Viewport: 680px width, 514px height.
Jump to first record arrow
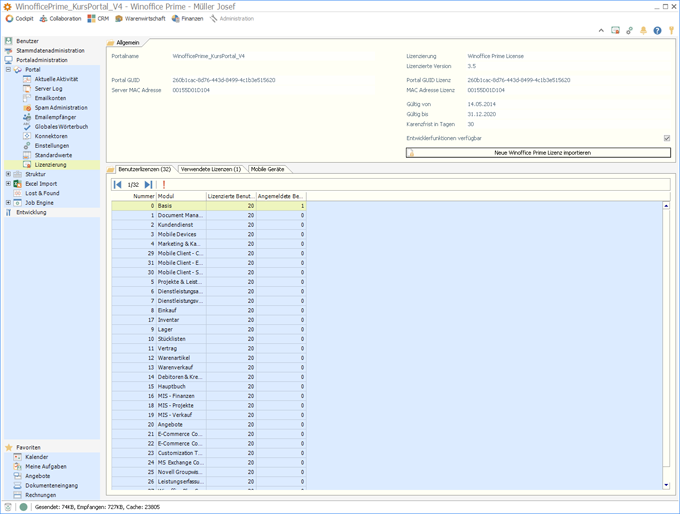click(x=117, y=185)
